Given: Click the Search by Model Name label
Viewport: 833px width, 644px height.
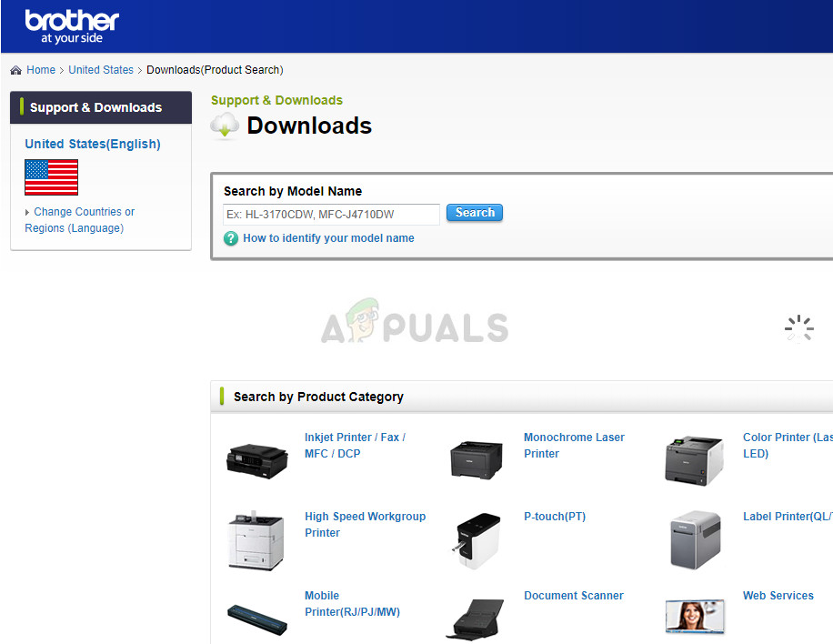Looking at the screenshot, I should click(x=293, y=191).
